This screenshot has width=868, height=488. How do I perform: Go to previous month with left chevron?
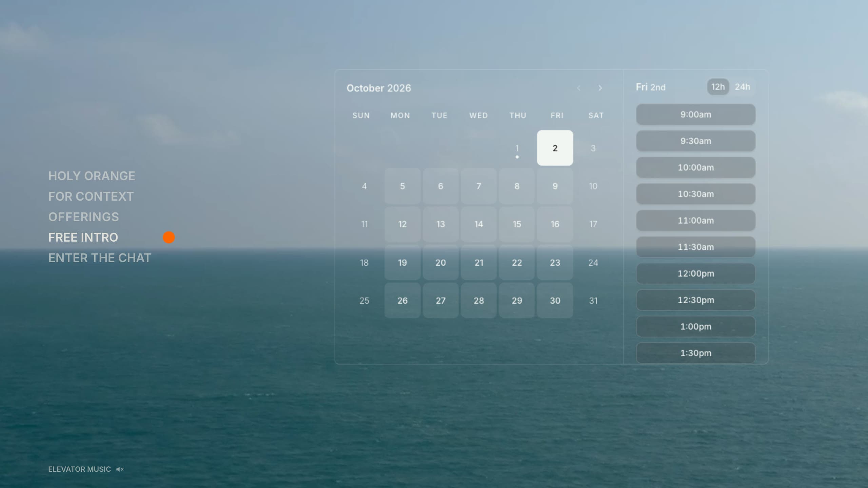pyautogui.click(x=579, y=88)
